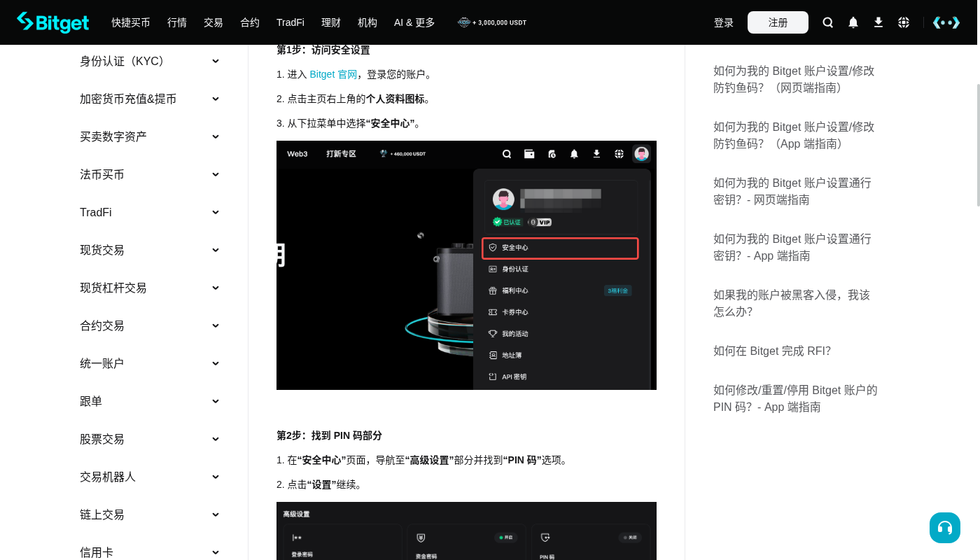
Task: Click the 注册 register button
Action: [778, 22]
